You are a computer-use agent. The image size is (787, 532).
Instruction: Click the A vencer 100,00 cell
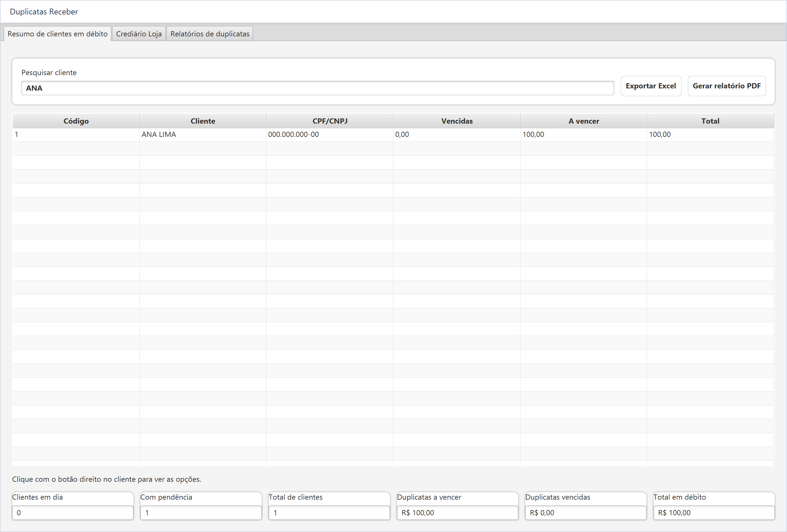pyautogui.click(x=584, y=135)
